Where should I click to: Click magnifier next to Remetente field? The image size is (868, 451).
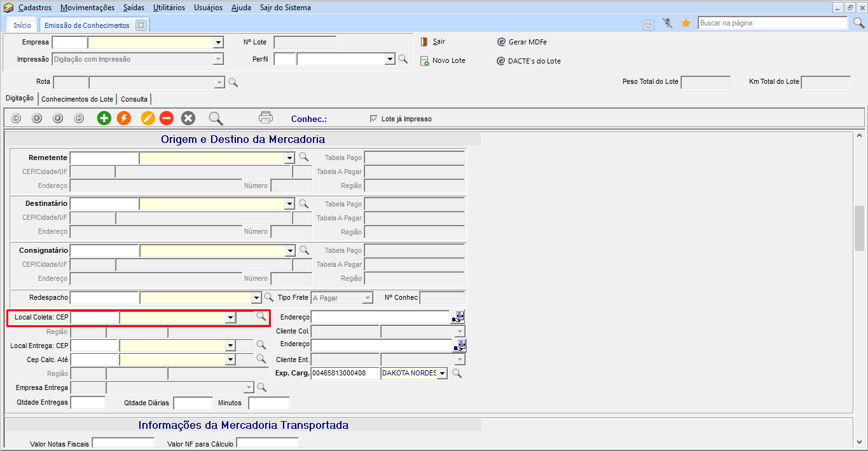pyautogui.click(x=304, y=157)
